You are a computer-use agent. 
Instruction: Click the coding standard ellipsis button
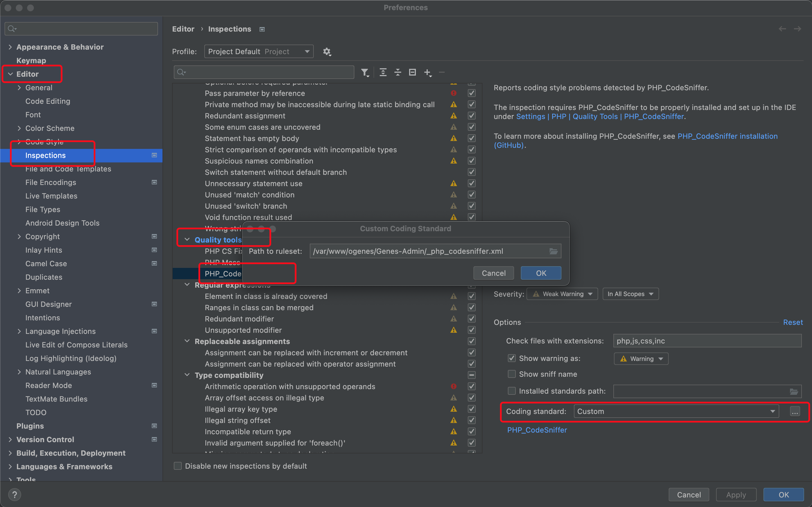point(795,411)
